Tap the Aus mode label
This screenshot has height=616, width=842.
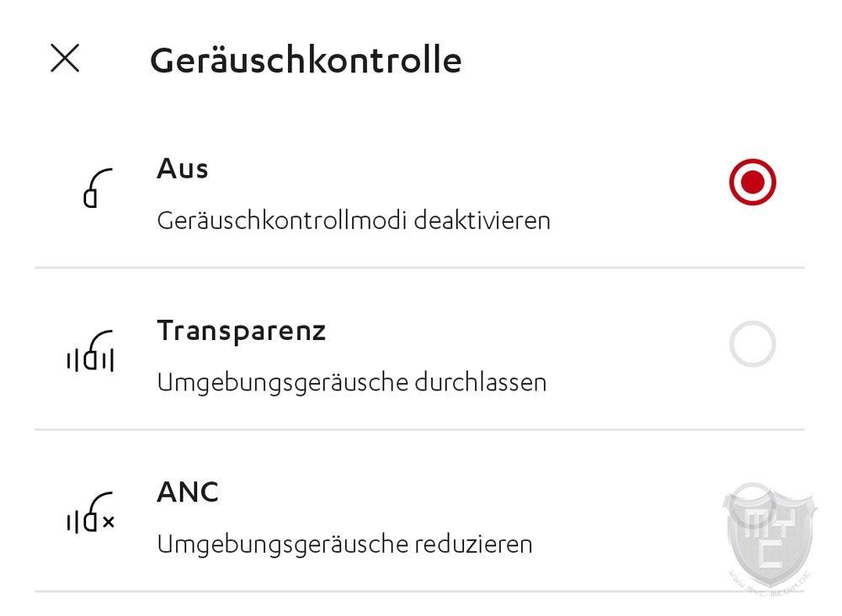click(x=183, y=168)
